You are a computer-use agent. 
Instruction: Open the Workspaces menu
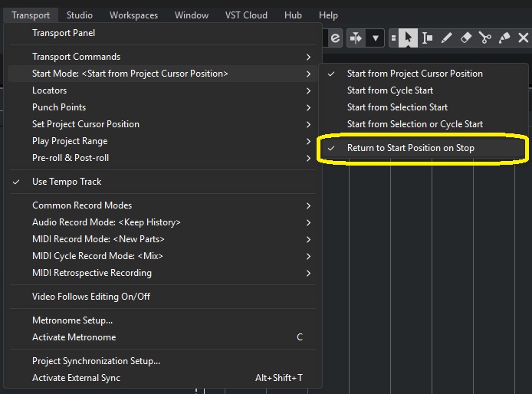(x=133, y=15)
